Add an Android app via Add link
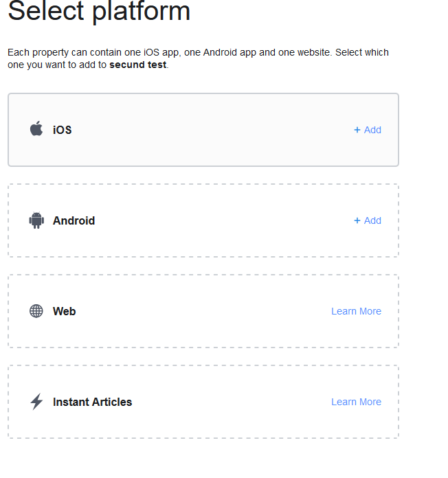This screenshot has height=478, width=448. tap(368, 220)
